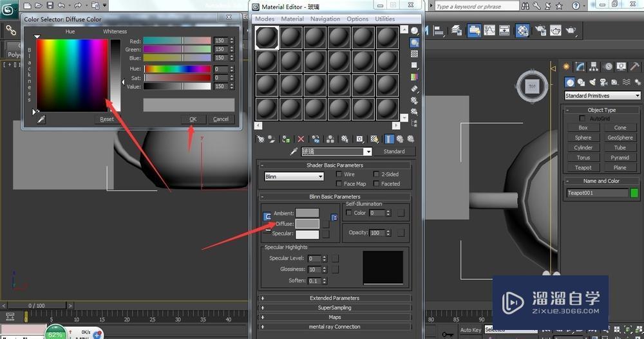Enable Faceted checkbox
This screenshot has width=644, height=339.
(376, 183)
